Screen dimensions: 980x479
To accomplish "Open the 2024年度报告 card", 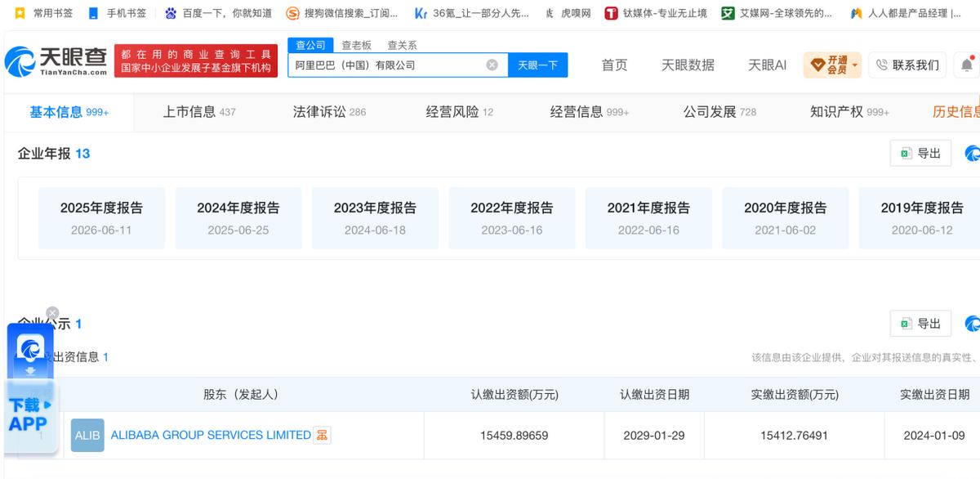I will point(238,218).
